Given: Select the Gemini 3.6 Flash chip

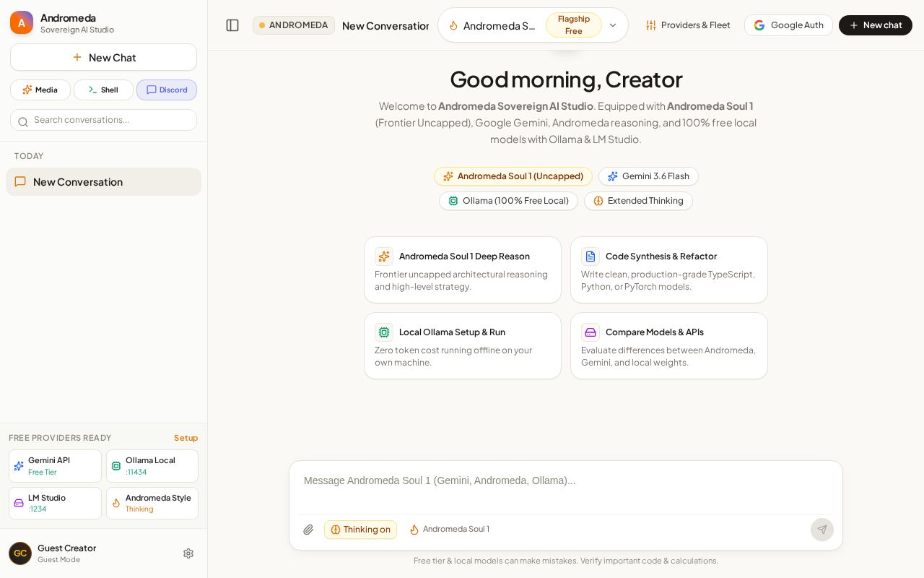Looking at the screenshot, I should tap(648, 176).
